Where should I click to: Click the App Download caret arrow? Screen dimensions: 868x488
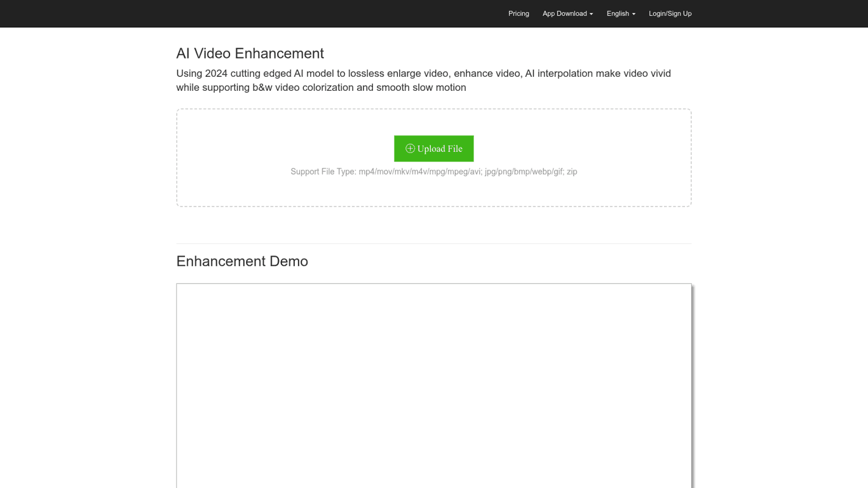[592, 14]
